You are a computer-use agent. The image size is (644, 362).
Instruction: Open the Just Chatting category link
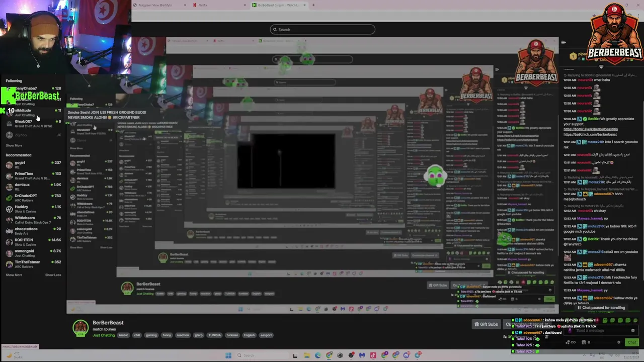click(x=103, y=335)
